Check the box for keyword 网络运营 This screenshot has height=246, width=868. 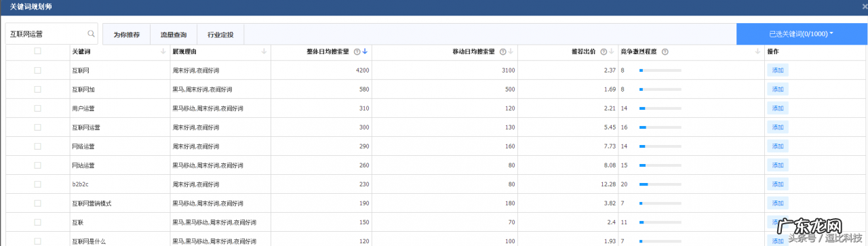tap(37, 146)
